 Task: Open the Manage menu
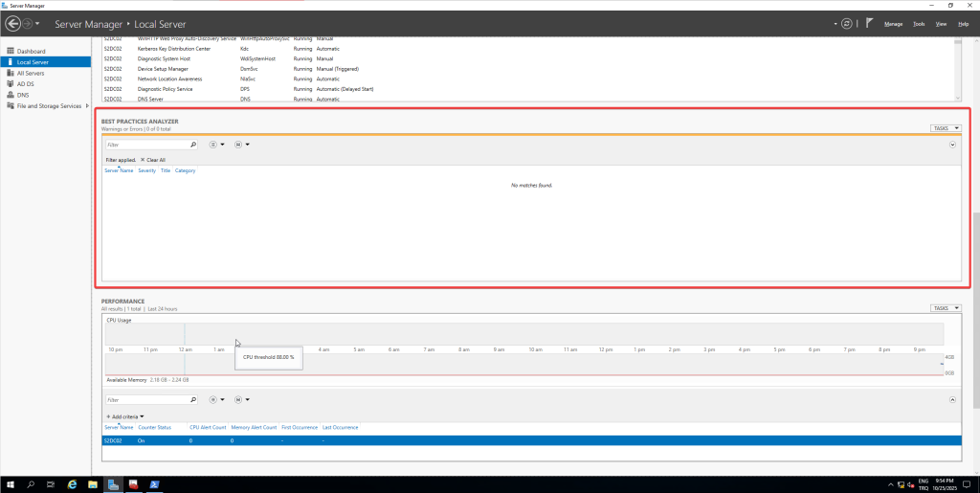pyautogui.click(x=893, y=23)
